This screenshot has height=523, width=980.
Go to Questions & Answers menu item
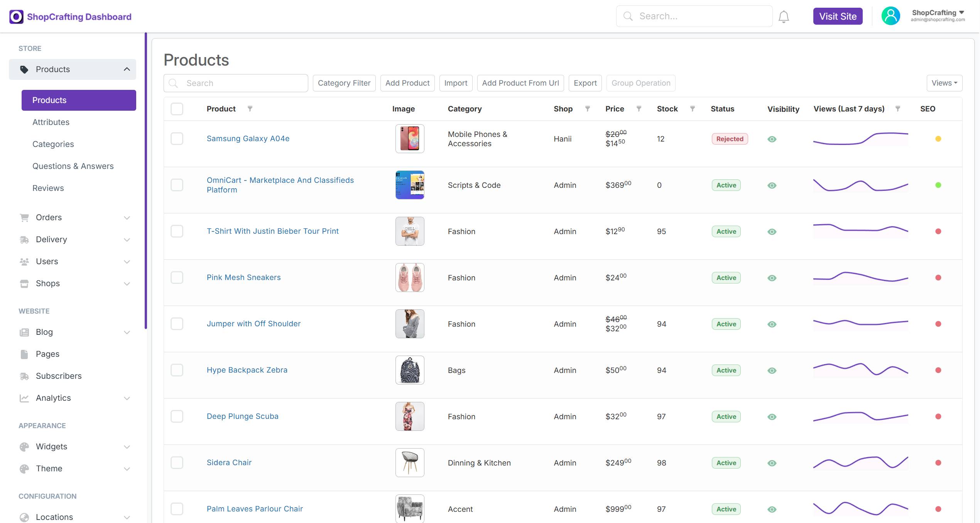[x=73, y=166]
